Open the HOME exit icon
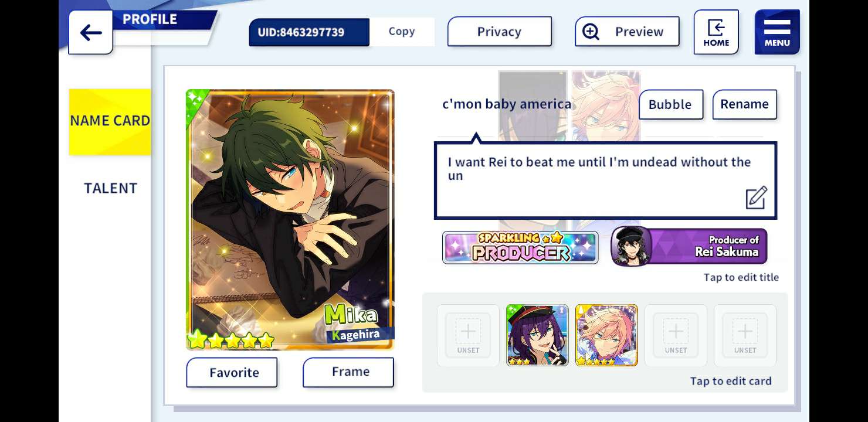The height and width of the screenshot is (422, 868). point(716,32)
